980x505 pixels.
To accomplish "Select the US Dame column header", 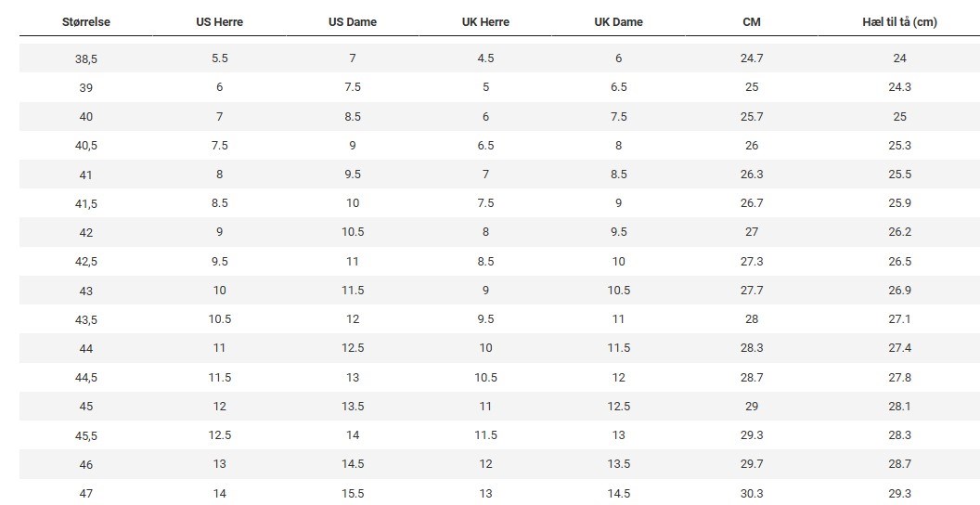I will click(x=353, y=22).
